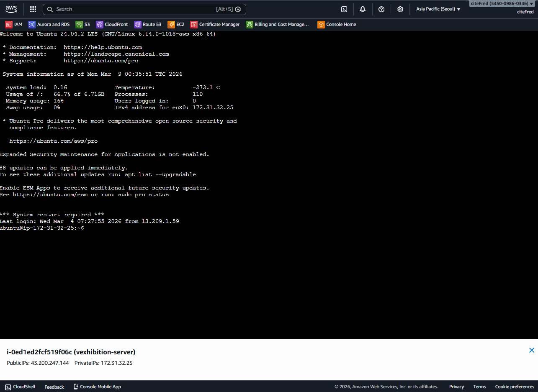Open the IAM service shortcut
Screen dimensions: 538x392
[14, 25]
